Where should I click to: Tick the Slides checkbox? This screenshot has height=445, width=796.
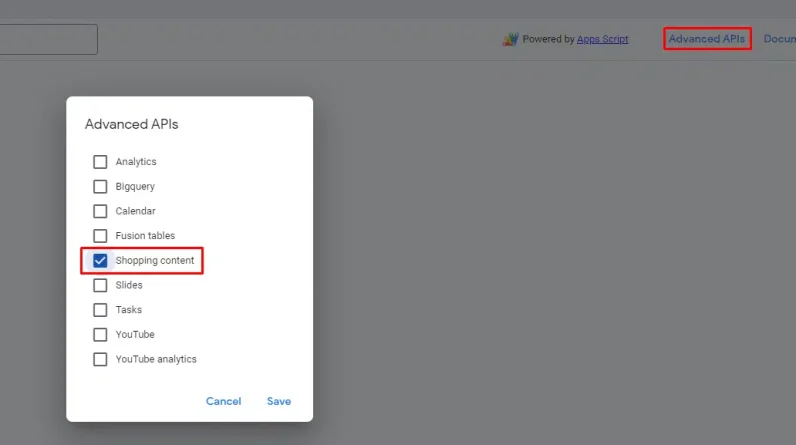pyautogui.click(x=100, y=285)
